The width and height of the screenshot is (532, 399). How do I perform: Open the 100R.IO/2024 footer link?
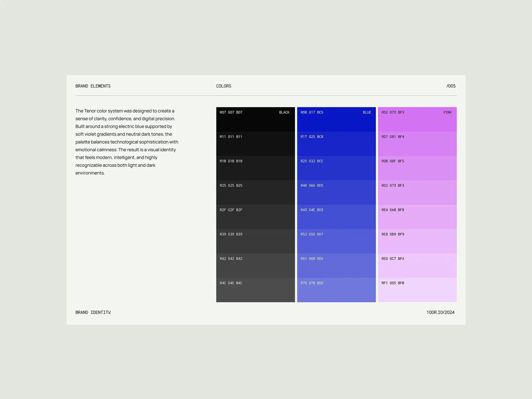coord(440,312)
